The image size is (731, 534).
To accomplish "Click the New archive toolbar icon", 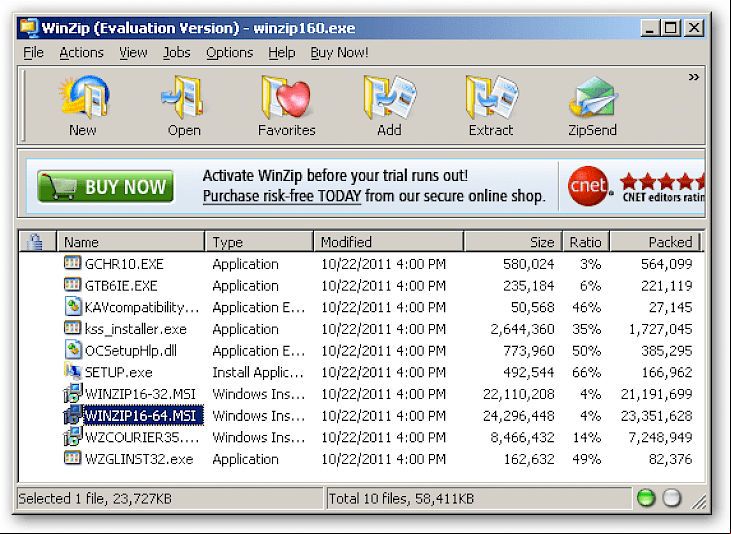I will point(83,97).
